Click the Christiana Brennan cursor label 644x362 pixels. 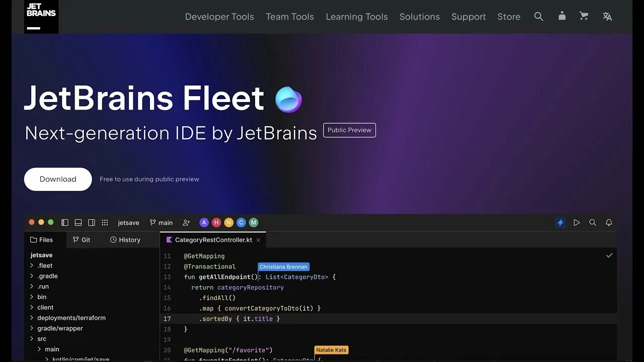coord(283,267)
